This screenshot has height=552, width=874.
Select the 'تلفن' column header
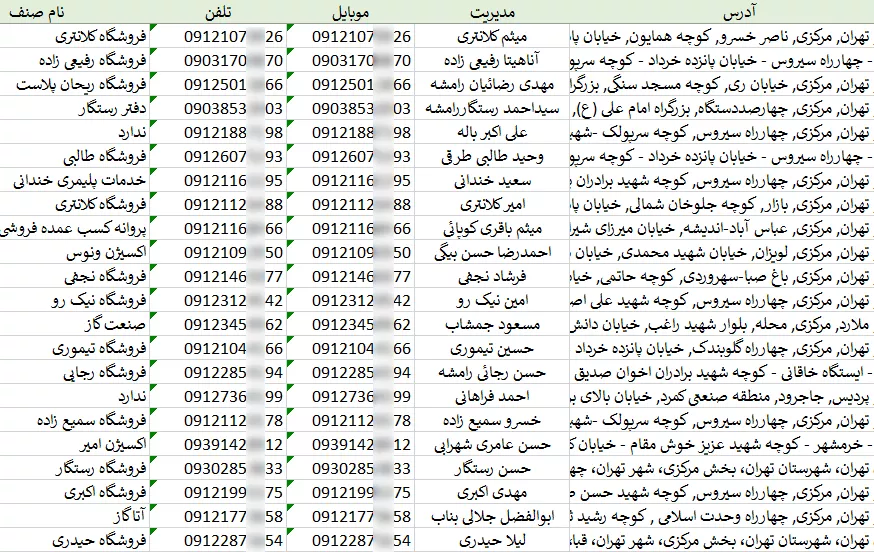(x=218, y=12)
